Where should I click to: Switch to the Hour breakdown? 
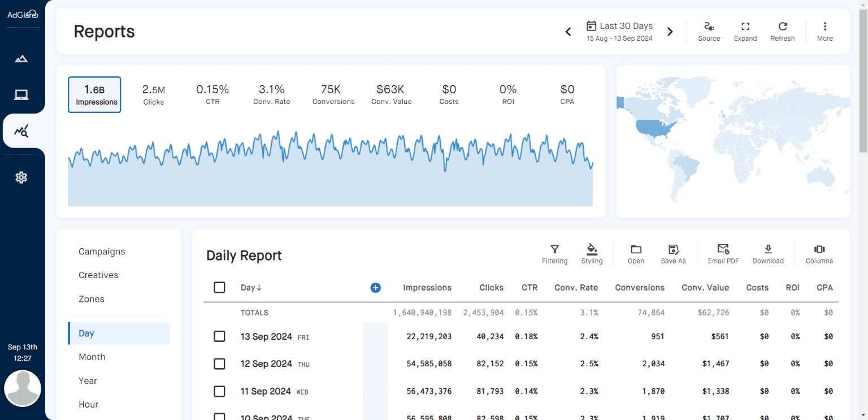pyautogui.click(x=88, y=404)
